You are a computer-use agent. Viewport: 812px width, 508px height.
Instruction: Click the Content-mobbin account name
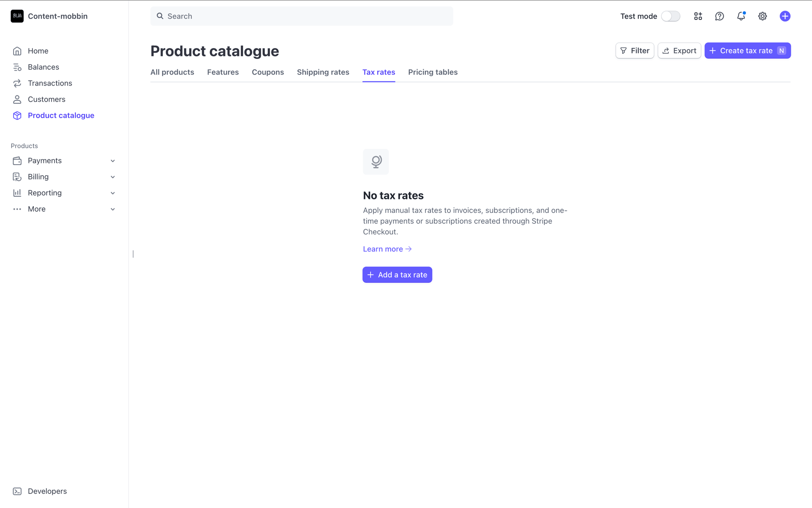pyautogui.click(x=58, y=16)
